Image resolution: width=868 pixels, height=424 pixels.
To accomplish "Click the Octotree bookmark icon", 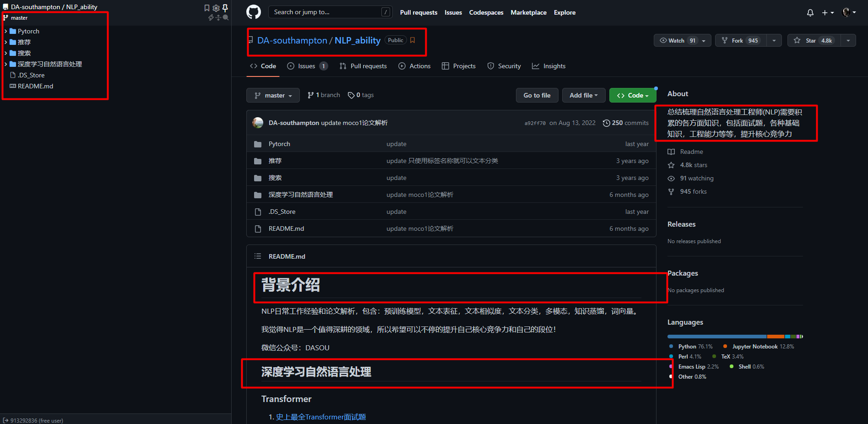I will (207, 8).
